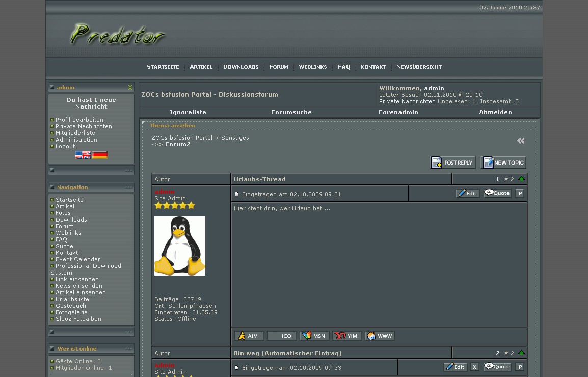Switch language with the English flag

83,155
